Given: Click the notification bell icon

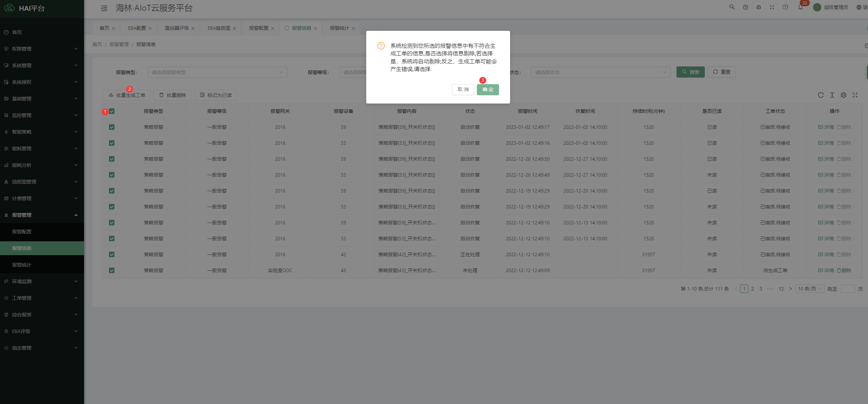Looking at the screenshot, I should tap(800, 7).
